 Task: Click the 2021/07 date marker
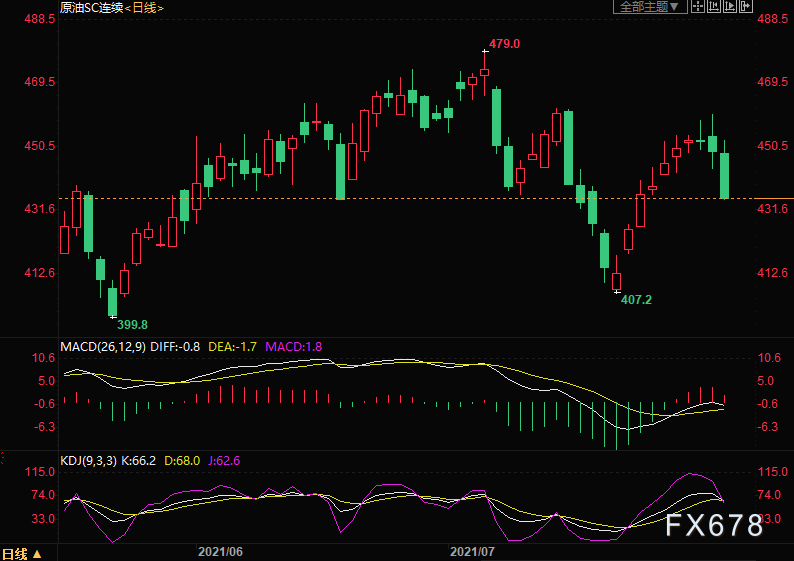point(472,551)
